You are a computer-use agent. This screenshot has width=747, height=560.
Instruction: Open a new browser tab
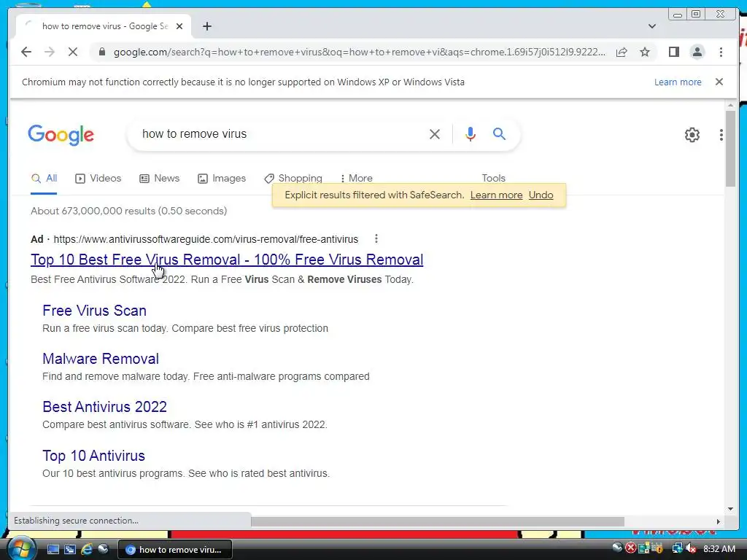coord(206,26)
